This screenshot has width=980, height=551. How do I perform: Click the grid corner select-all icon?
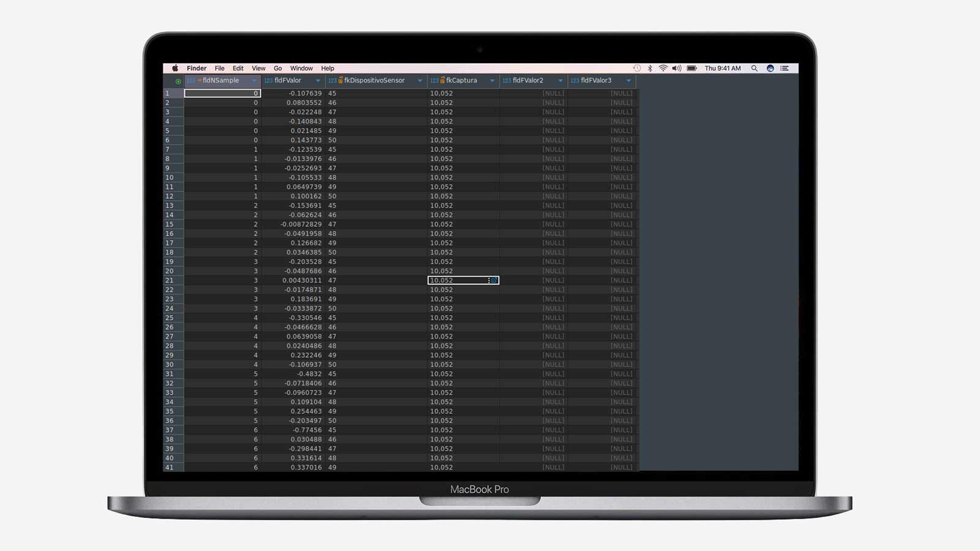178,81
